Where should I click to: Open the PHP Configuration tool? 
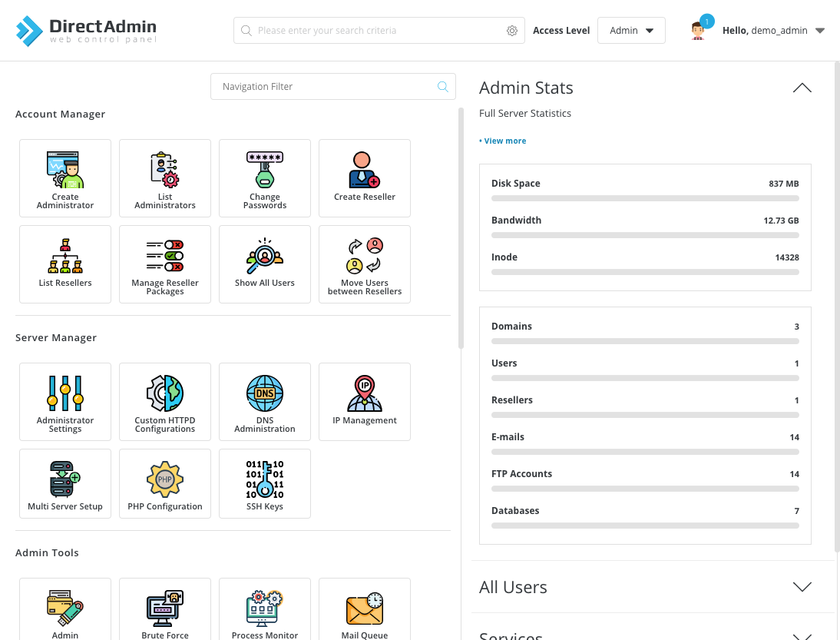(165, 483)
